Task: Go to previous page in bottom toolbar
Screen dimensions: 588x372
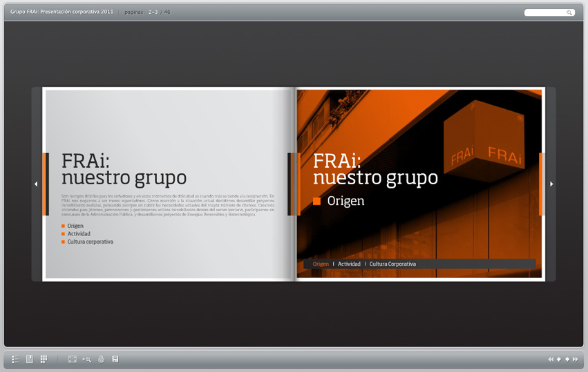Action: pyautogui.click(x=559, y=360)
